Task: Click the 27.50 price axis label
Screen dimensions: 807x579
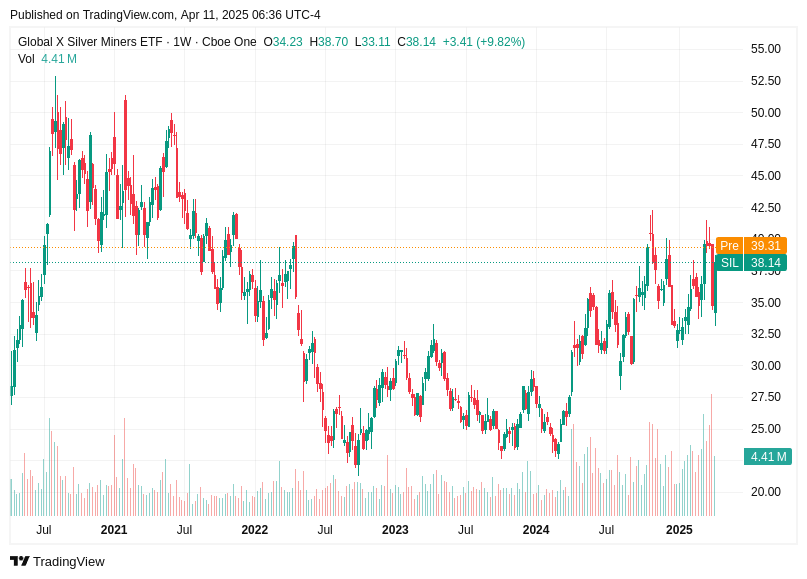Action: pos(766,397)
